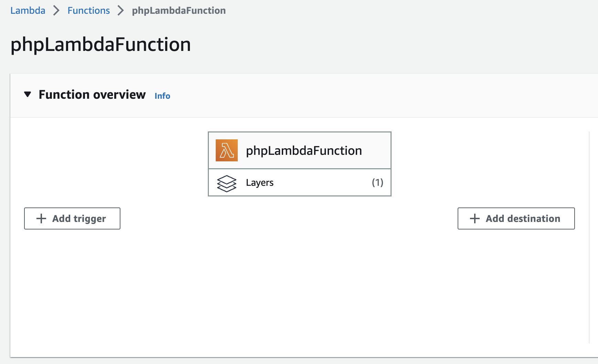Click the Add trigger button
This screenshot has width=598, height=364.
click(x=72, y=218)
